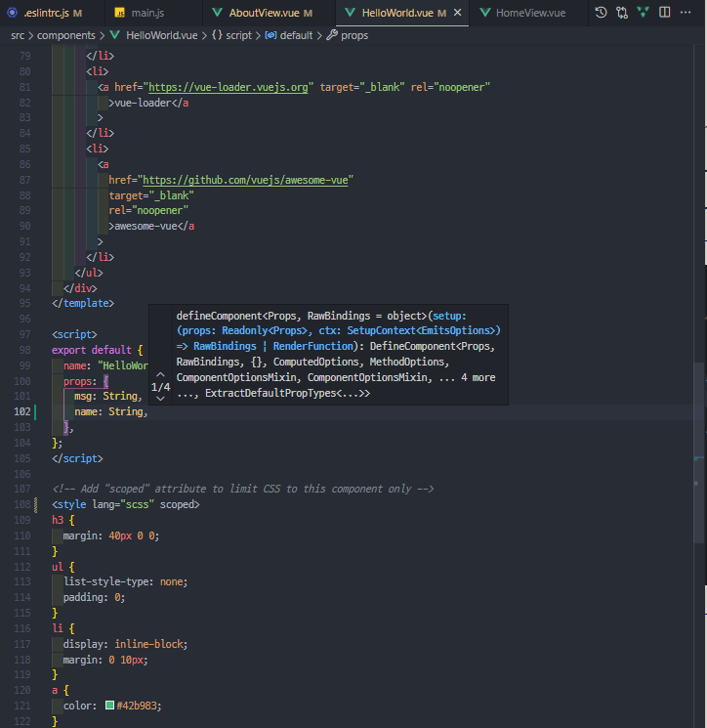Click the 'h3 {' selector line
The width and height of the screenshot is (707, 728).
62,520
